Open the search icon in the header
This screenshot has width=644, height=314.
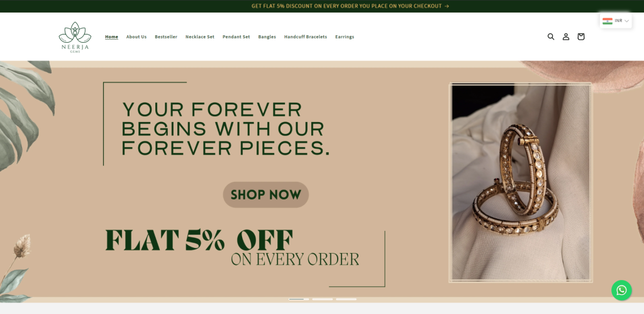(x=551, y=36)
